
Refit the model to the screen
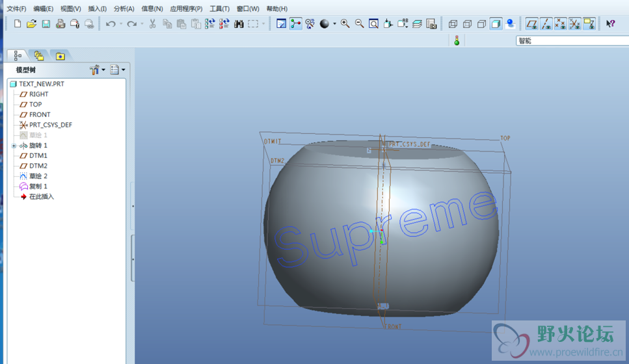click(x=373, y=24)
